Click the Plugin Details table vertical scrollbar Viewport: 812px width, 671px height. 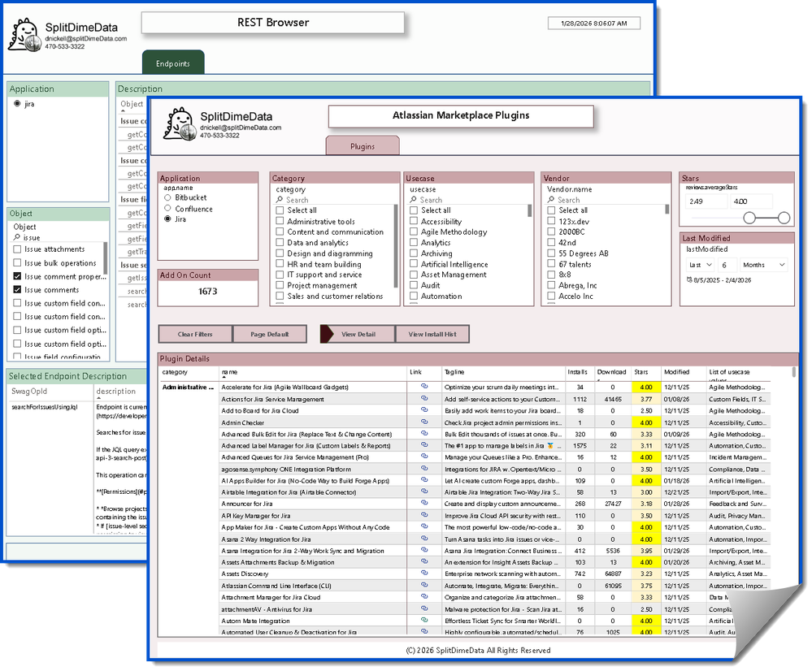pos(793,372)
